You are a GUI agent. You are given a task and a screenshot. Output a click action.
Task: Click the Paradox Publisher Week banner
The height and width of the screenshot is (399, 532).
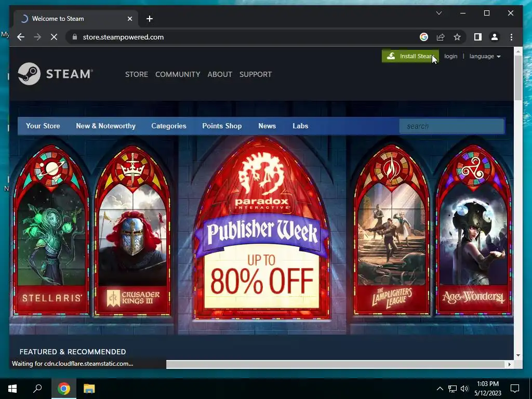click(x=262, y=228)
